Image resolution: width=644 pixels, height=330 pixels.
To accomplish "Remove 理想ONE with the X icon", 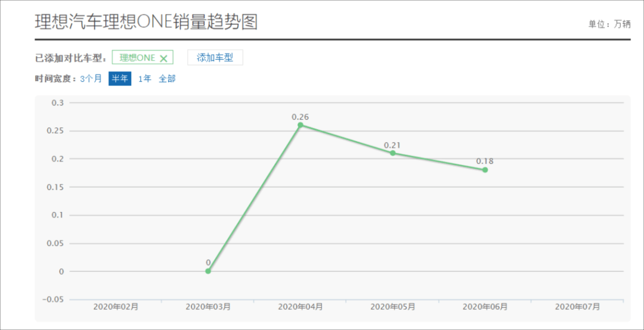I will coord(163,58).
